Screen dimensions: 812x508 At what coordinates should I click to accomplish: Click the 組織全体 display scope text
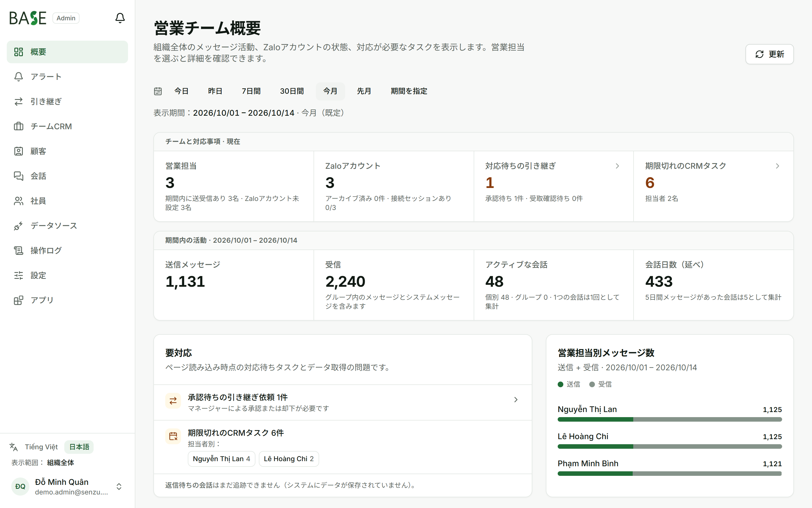pos(60,463)
